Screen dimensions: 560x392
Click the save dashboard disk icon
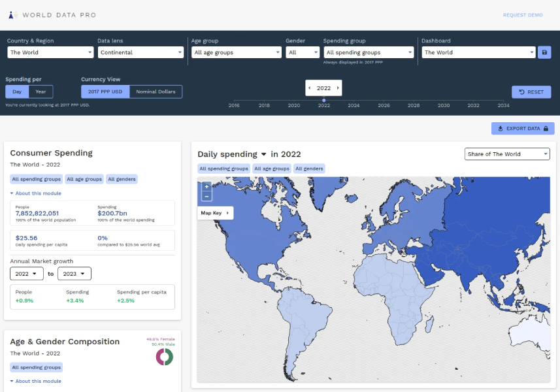tap(544, 52)
